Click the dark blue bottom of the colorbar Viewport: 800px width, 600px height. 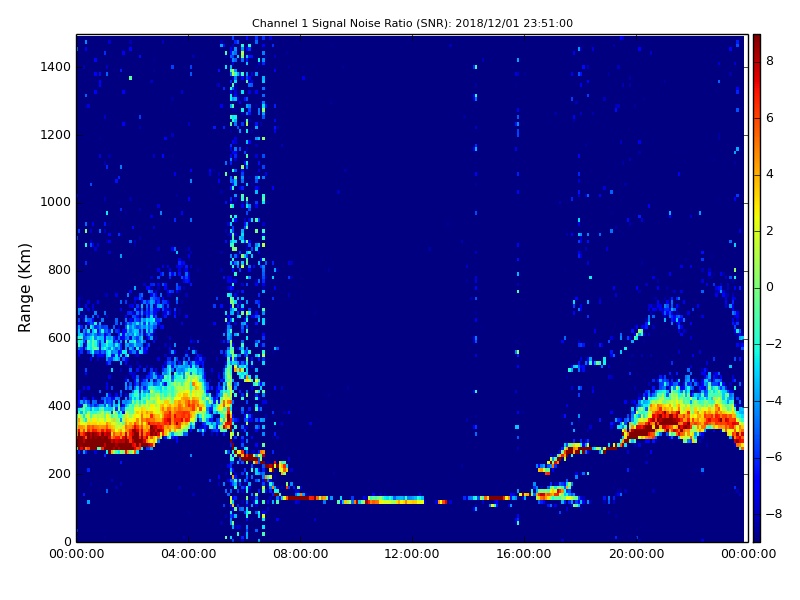tap(757, 534)
